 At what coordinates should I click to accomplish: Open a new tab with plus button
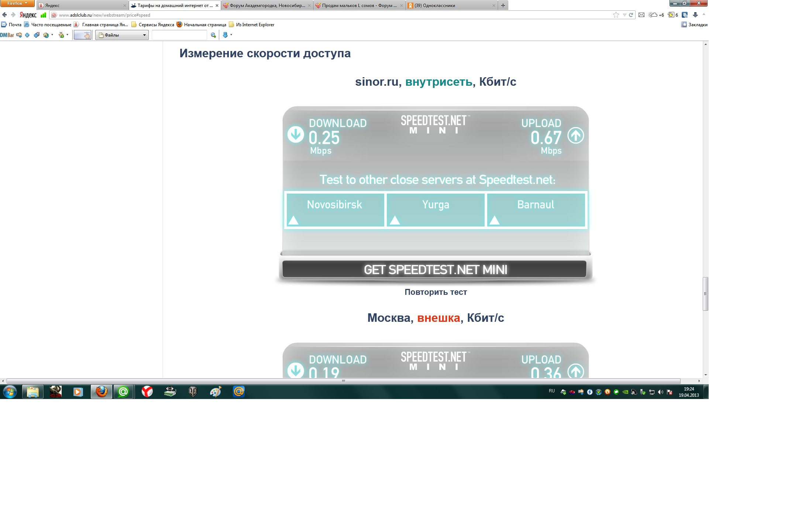(x=503, y=6)
